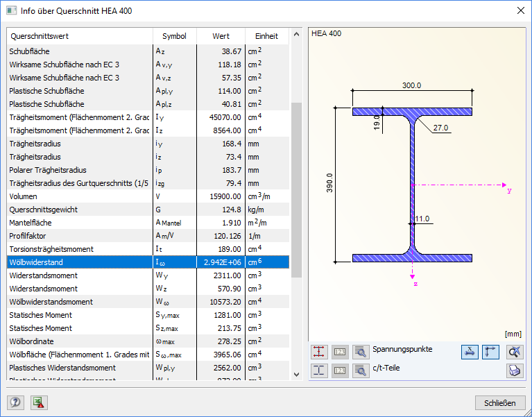Toggle numbering icon in c/t-Teile row
Viewport: 532px width, 417px height.
pos(340,371)
